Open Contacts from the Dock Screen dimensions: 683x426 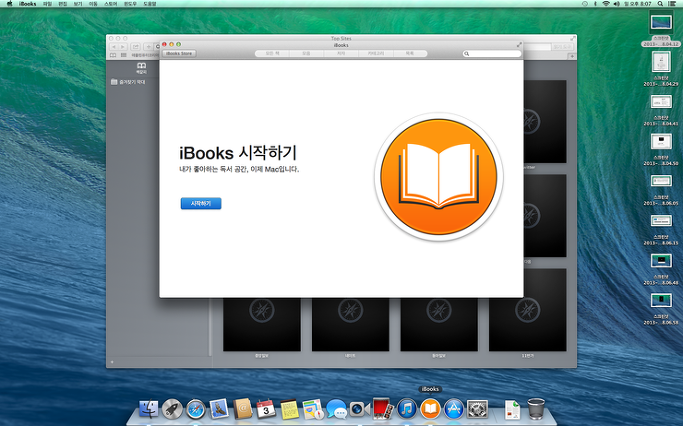click(x=243, y=409)
